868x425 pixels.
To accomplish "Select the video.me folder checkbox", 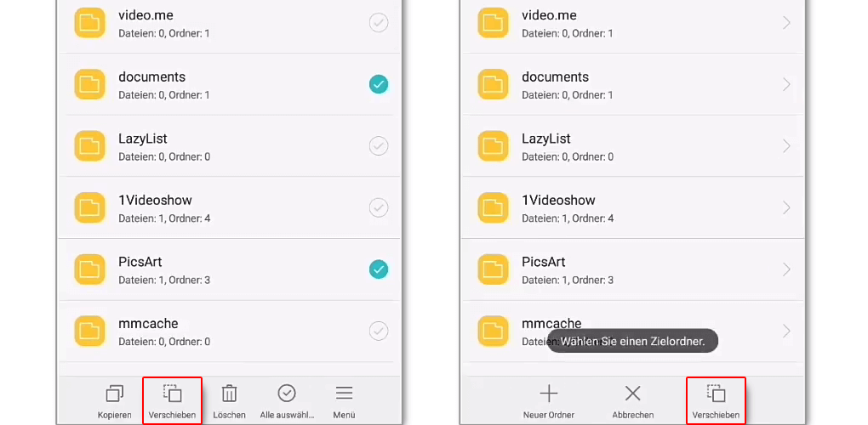I will tap(379, 23).
